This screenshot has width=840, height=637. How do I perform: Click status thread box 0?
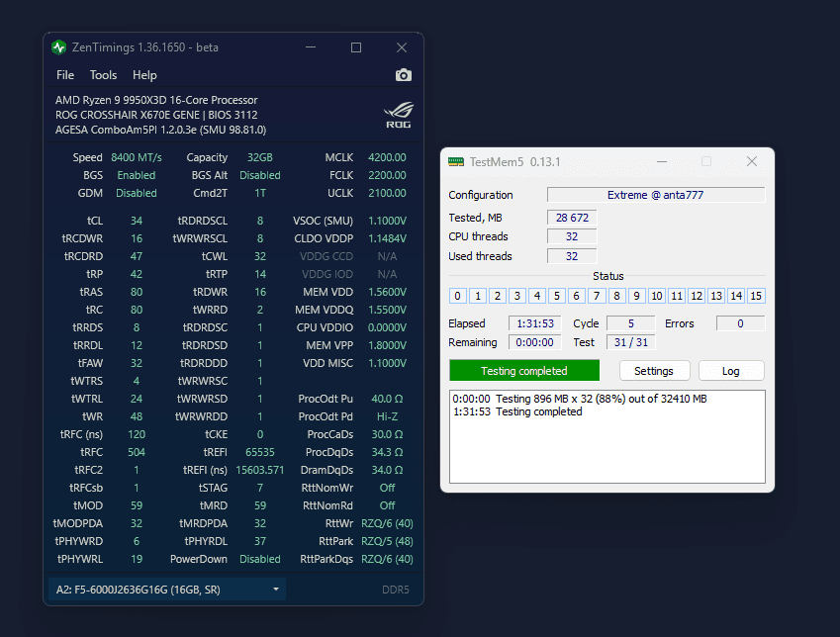[x=457, y=296]
